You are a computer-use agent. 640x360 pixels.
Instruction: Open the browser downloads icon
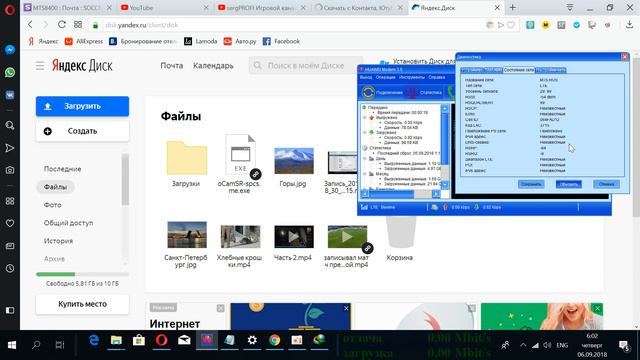(629, 25)
